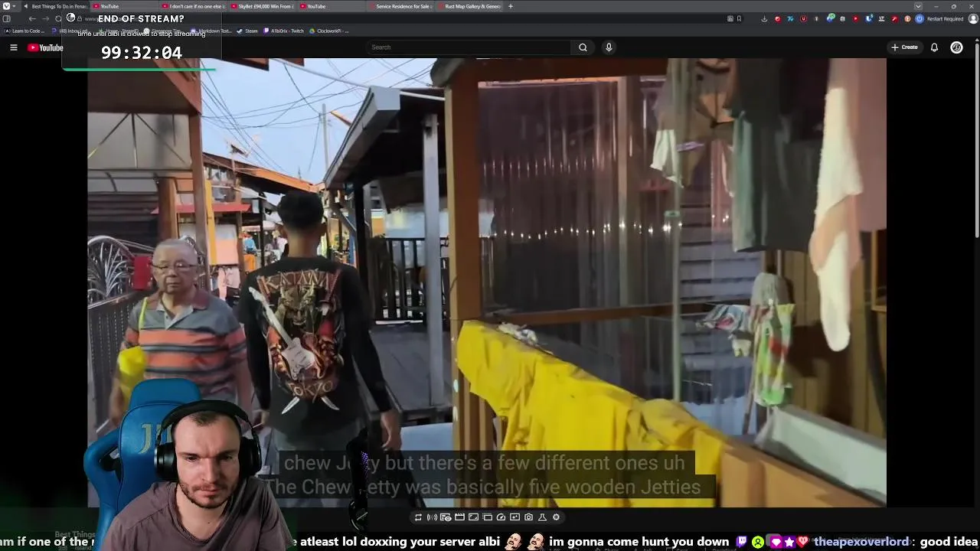Toggle the hide-elements eye icon in enhancer toolbar
The image size is (980, 551).
(446, 517)
